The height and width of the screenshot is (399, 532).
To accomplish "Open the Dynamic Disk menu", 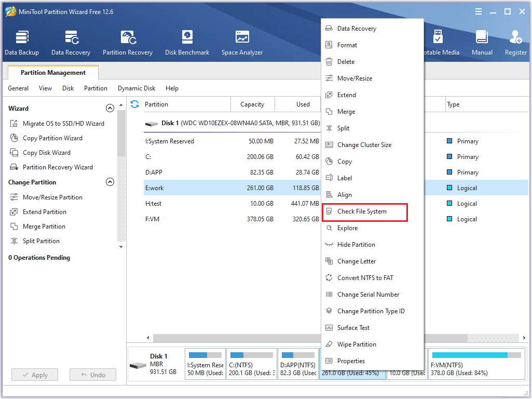I will click(136, 88).
